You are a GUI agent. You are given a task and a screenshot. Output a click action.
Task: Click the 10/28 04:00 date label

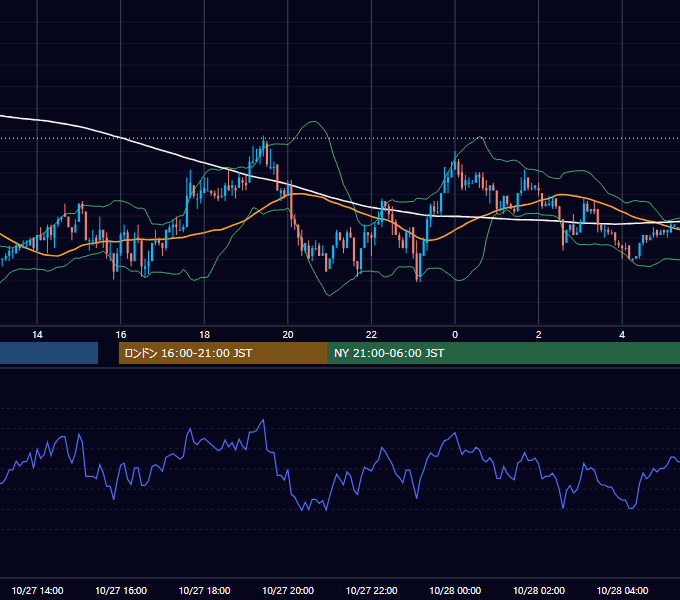click(x=622, y=590)
